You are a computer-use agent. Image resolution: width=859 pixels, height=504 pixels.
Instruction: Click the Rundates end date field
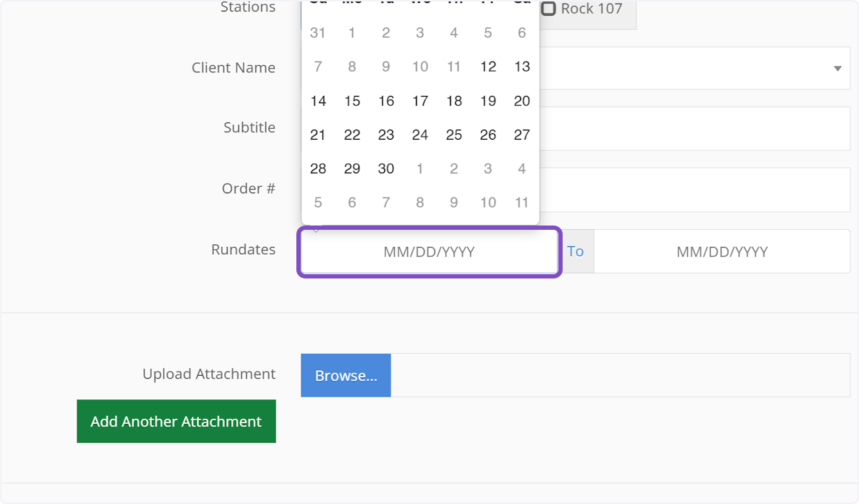tap(722, 251)
